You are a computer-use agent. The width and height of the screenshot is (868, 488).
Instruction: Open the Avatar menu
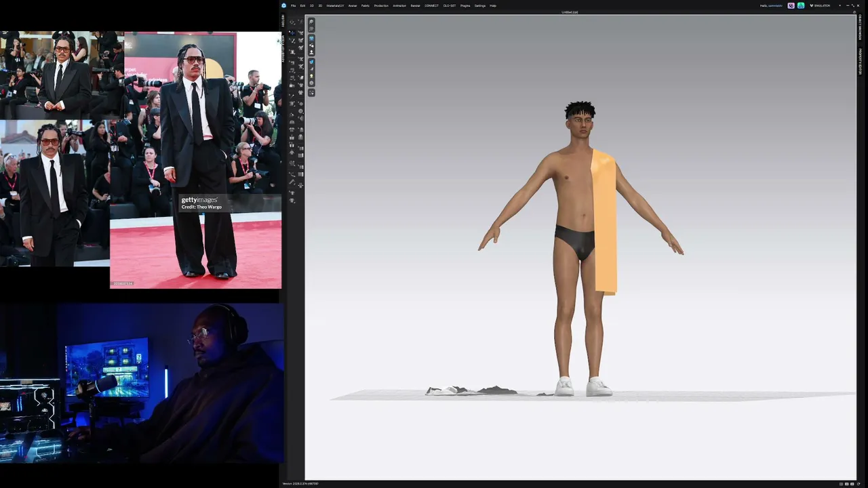coord(353,5)
